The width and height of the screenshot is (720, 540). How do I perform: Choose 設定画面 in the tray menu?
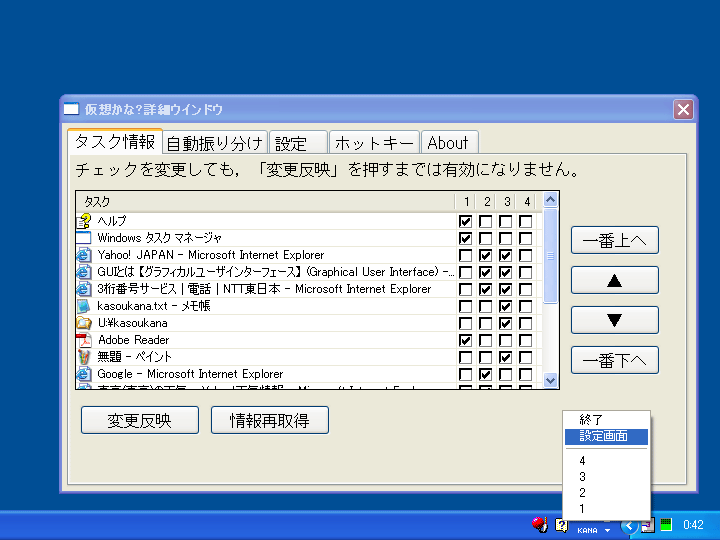(x=606, y=436)
